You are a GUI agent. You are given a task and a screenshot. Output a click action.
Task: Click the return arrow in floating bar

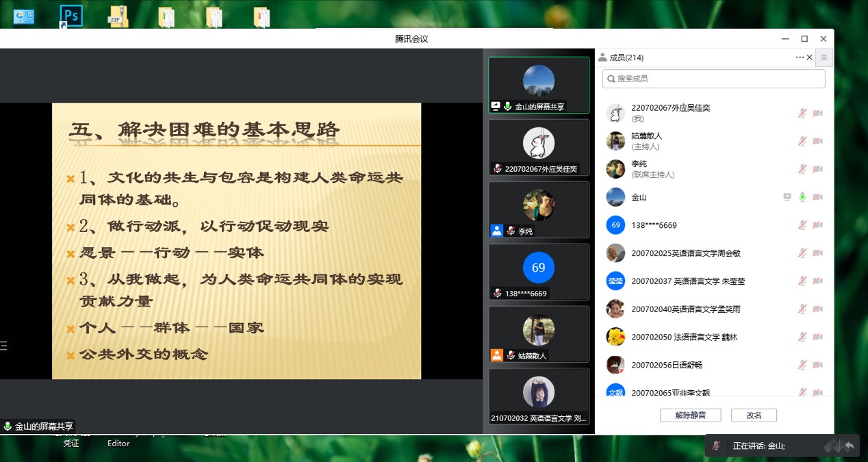[x=850, y=446]
